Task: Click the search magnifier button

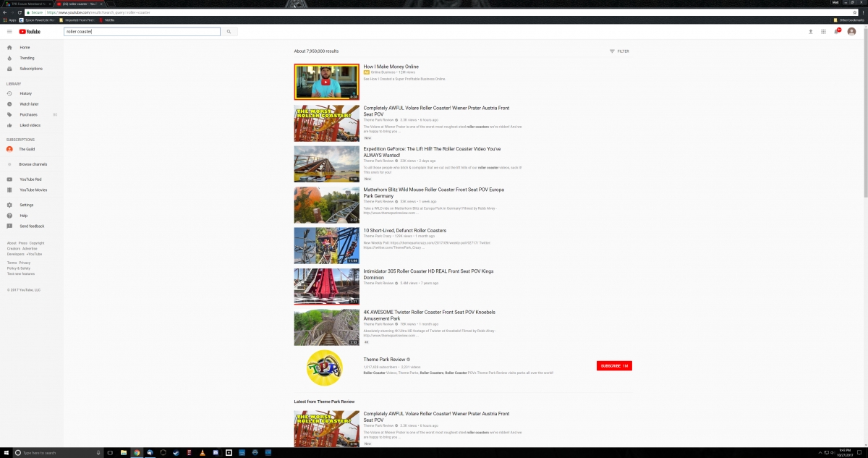Action: point(229,32)
